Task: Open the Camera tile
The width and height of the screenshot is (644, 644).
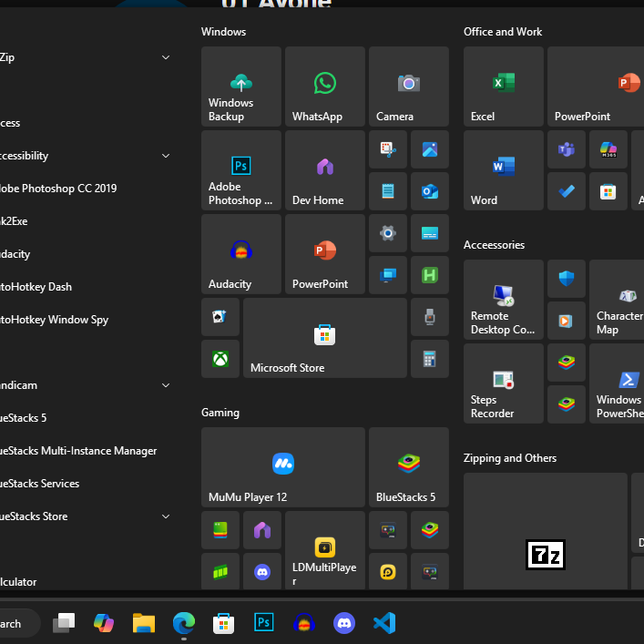Action: [409, 87]
